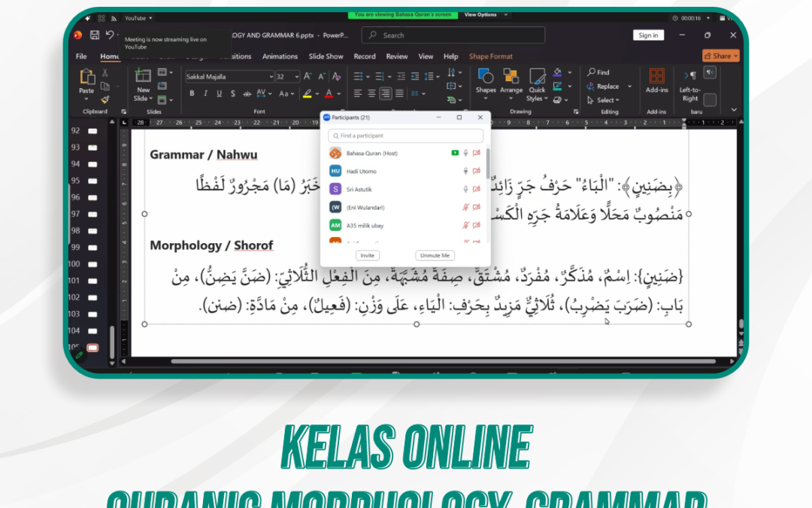Save the presentation with disk icon

(x=94, y=35)
